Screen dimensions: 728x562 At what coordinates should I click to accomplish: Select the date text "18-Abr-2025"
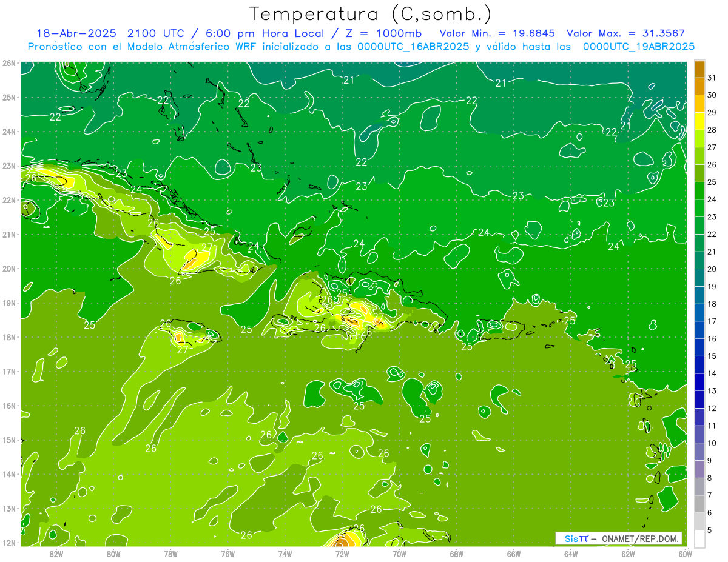78,33
